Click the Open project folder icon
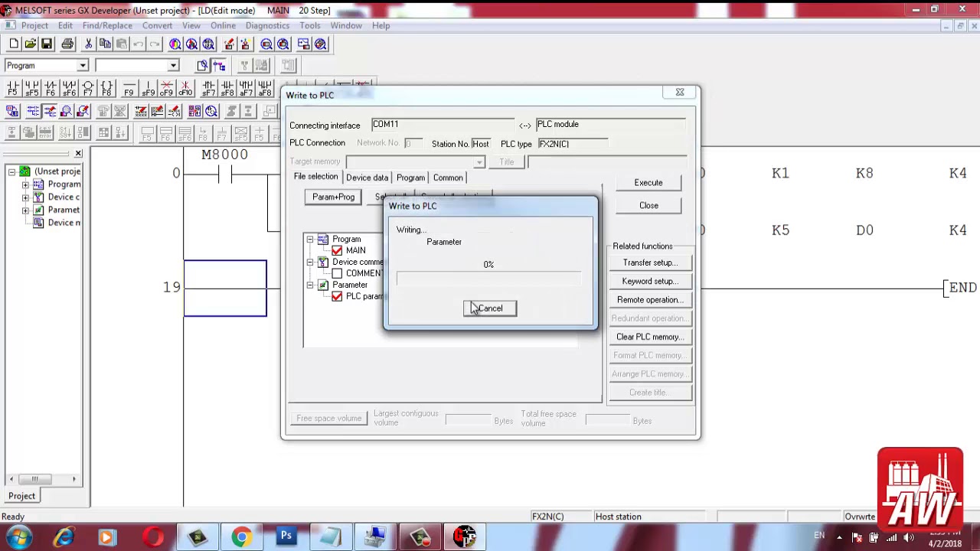The image size is (980, 551). 30,44
